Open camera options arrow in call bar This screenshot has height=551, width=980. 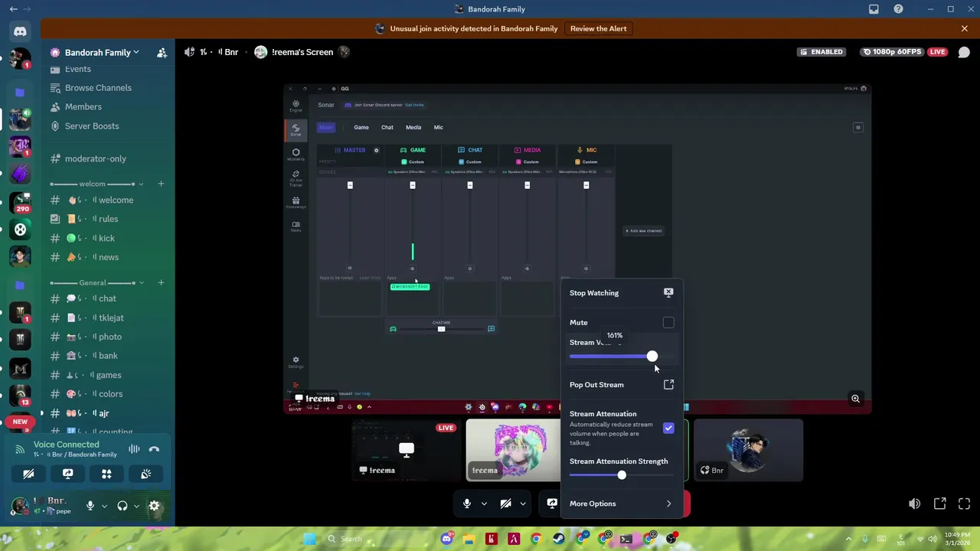[x=523, y=504]
